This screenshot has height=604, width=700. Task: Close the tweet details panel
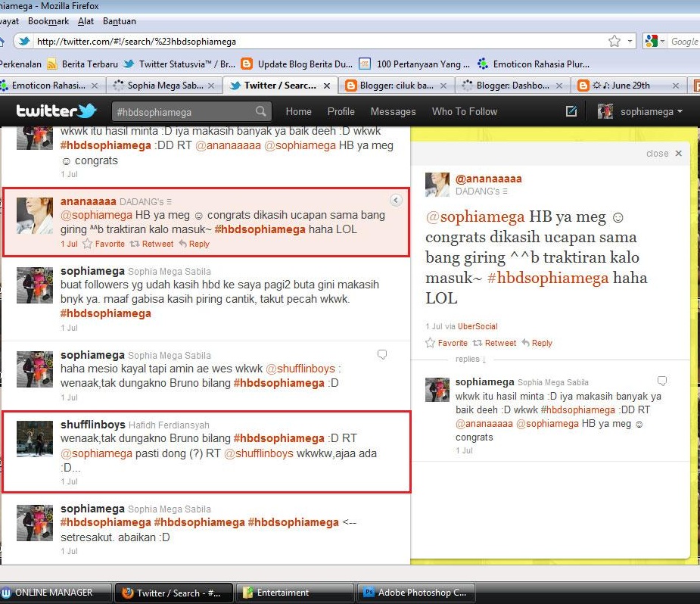[664, 153]
